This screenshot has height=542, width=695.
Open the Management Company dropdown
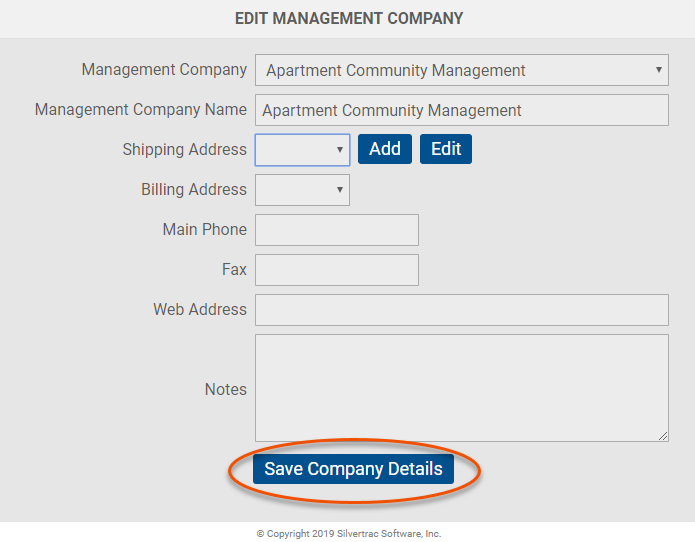click(461, 70)
